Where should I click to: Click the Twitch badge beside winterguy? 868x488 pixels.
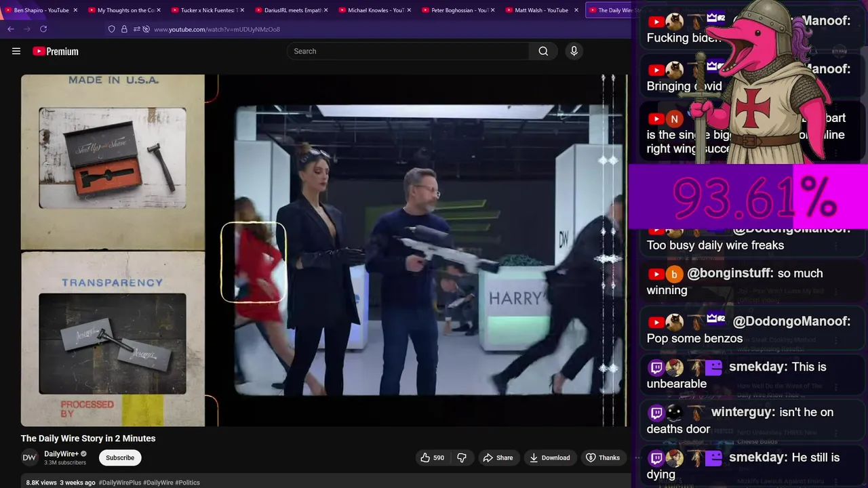(x=656, y=412)
